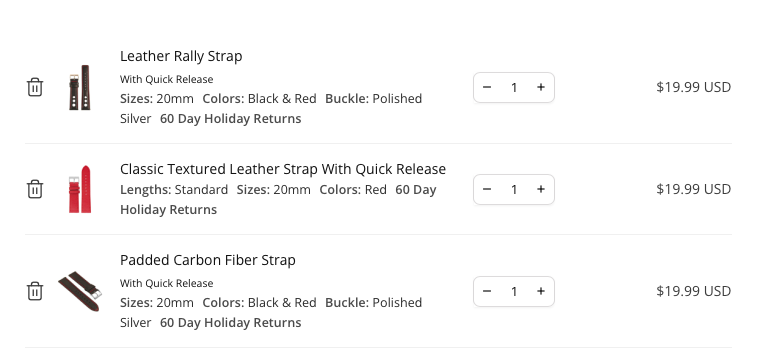
Task: Decrease Classic Textured Leather Strap quantity
Action: click(x=487, y=189)
